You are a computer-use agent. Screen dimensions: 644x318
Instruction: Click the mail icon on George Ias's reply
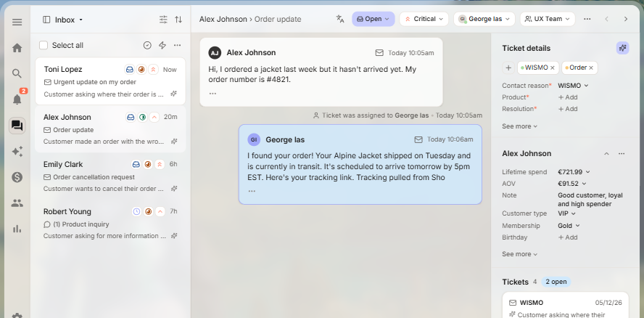click(x=418, y=140)
